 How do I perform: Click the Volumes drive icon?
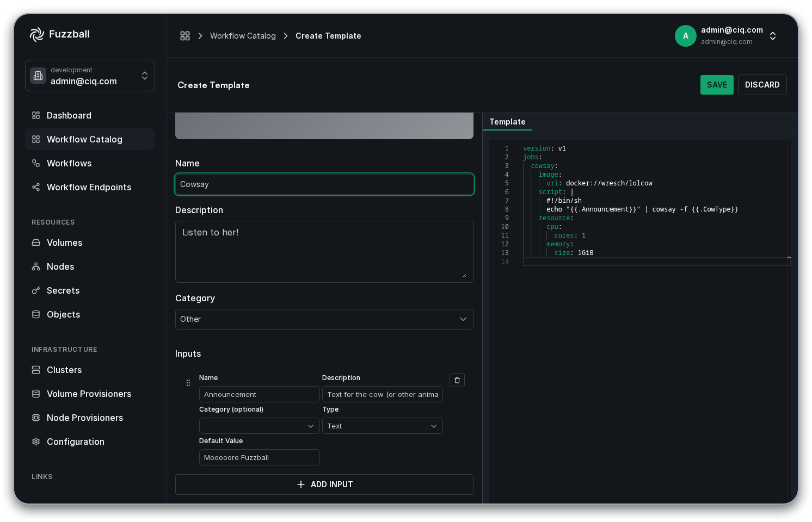[36, 243]
